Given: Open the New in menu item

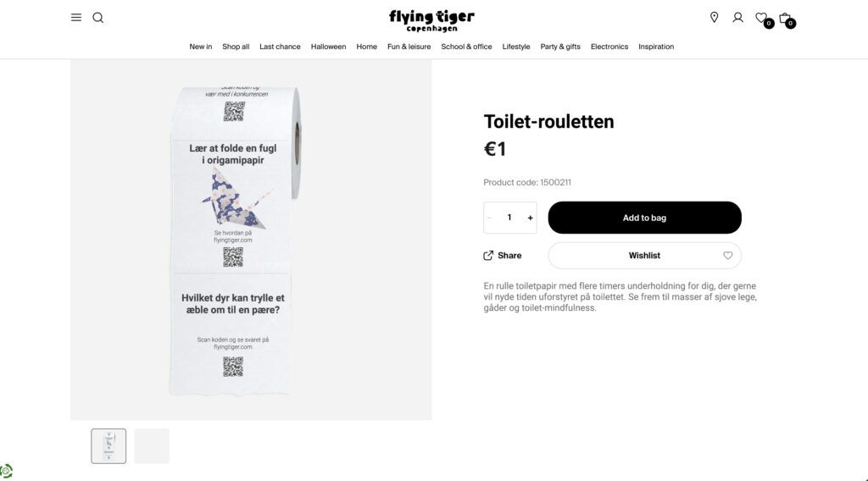Looking at the screenshot, I should tap(200, 47).
